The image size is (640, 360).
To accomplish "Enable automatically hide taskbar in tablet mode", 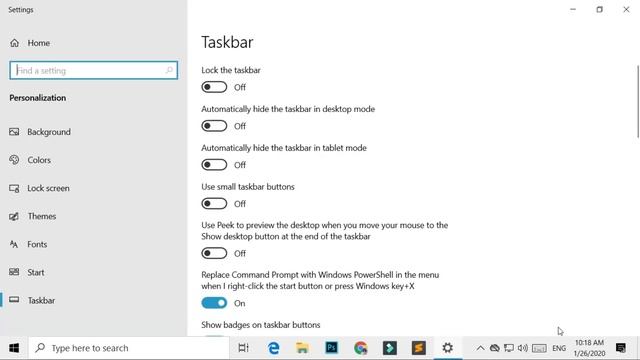I will point(214,164).
